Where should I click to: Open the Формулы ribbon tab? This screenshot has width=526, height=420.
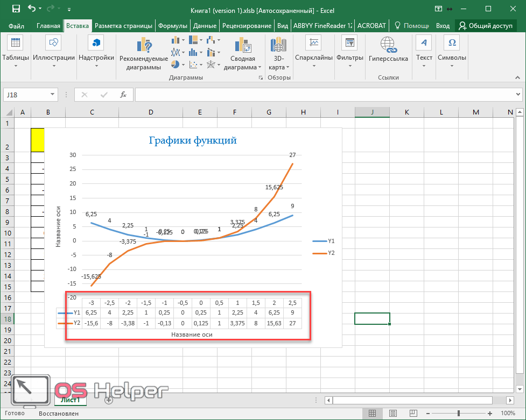pyautogui.click(x=172, y=26)
